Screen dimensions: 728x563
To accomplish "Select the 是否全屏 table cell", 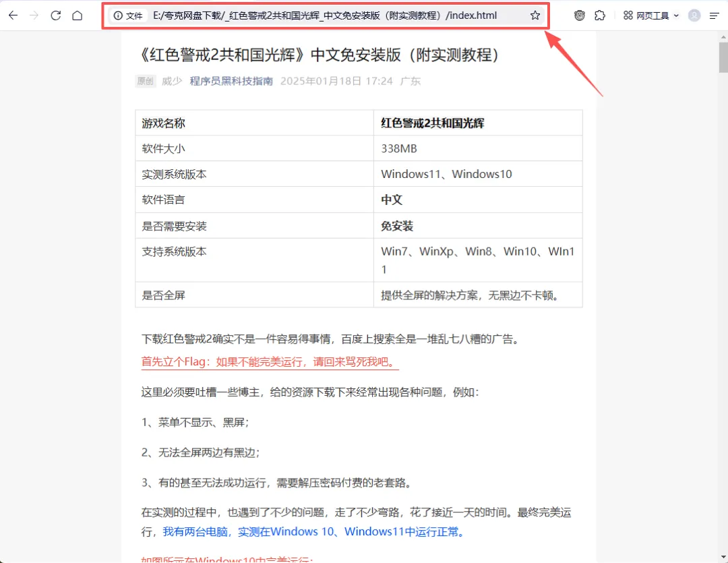I will [254, 295].
